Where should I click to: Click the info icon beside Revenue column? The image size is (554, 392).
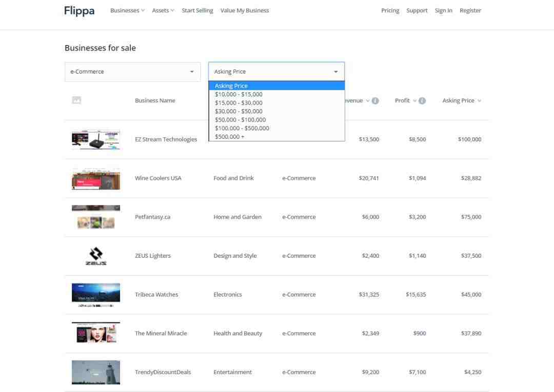375,100
